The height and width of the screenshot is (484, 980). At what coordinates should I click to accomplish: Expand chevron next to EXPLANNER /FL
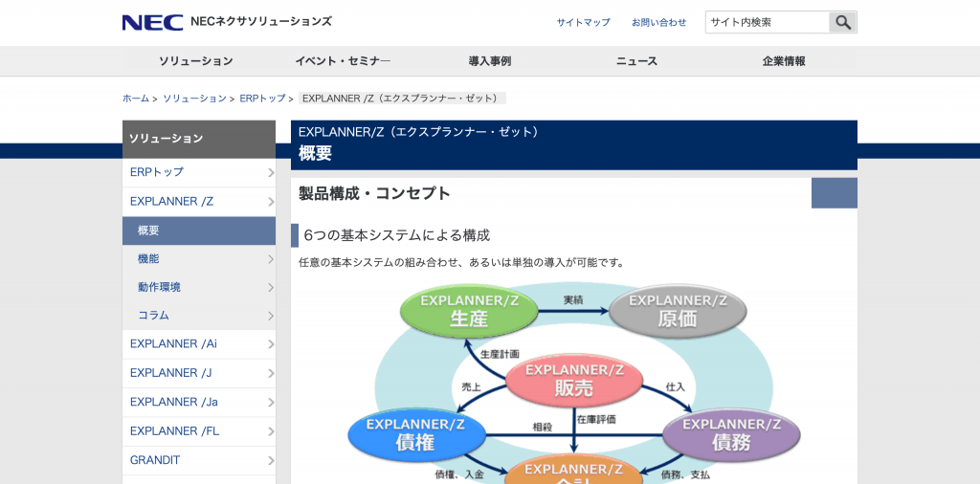[271, 431]
